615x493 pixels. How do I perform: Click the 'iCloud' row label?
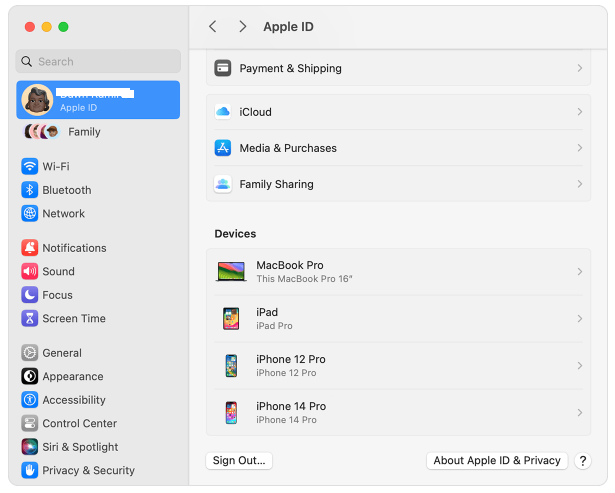click(255, 112)
